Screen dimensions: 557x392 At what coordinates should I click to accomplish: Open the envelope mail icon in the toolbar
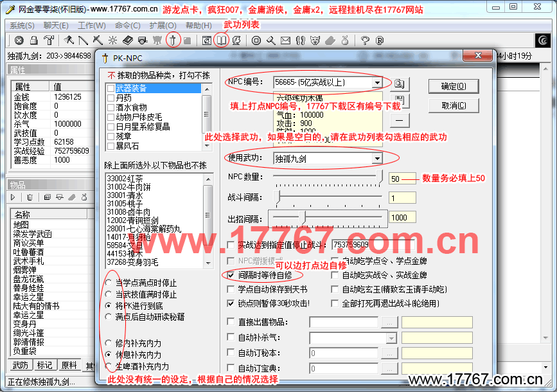(286, 40)
